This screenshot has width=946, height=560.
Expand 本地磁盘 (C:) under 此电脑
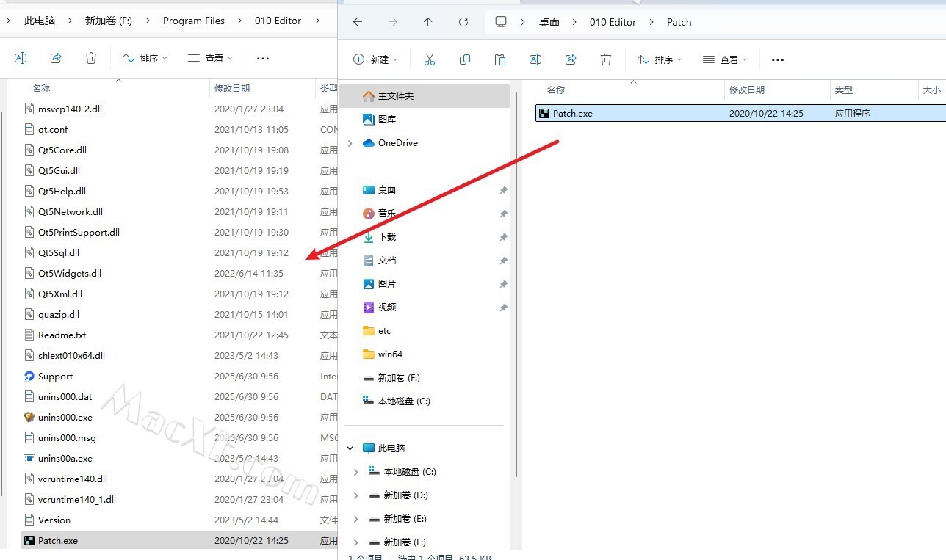tap(356, 472)
